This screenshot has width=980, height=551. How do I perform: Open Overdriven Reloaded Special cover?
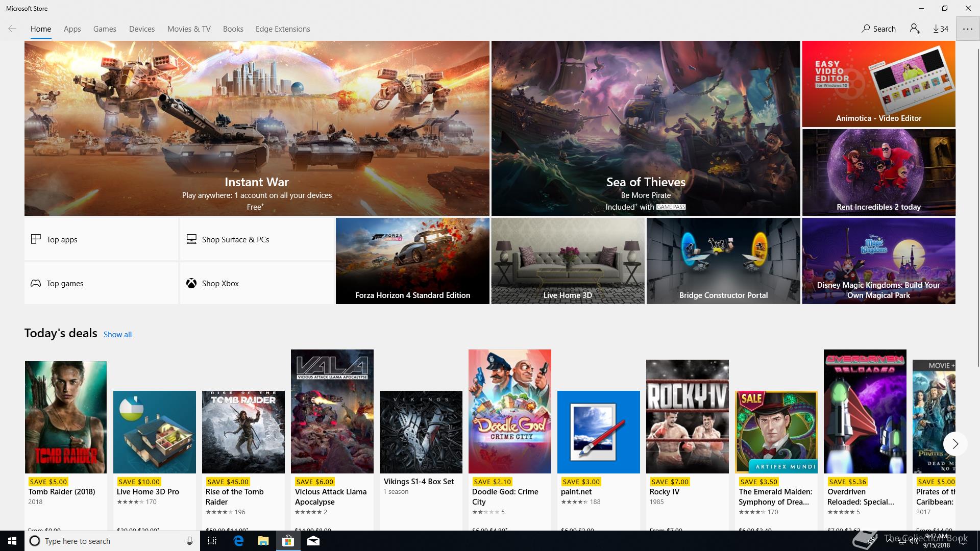pos(865,411)
